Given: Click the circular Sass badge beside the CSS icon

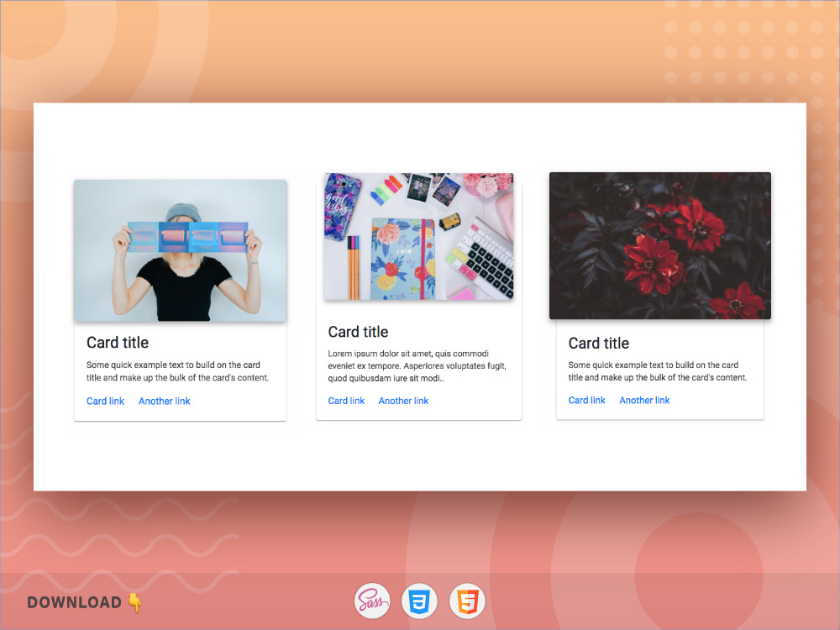Looking at the screenshot, I should (372, 601).
